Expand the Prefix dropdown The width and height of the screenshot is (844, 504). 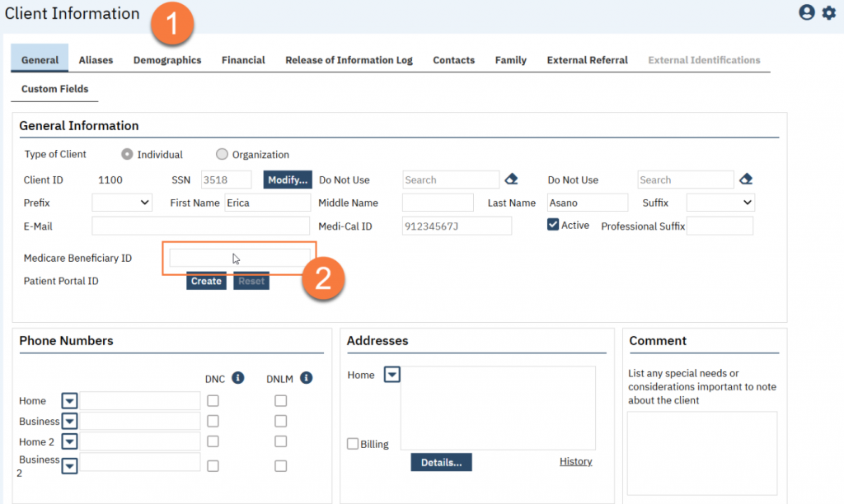(x=122, y=203)
